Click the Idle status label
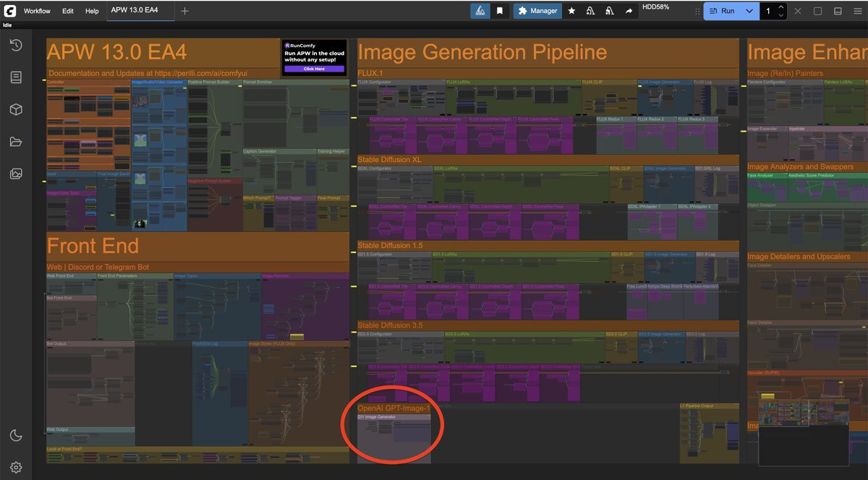 coord(7,25)
